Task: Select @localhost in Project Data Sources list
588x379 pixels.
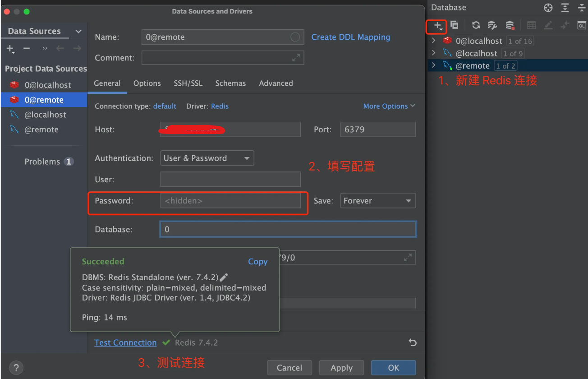Action: click(x=44, y=115)
